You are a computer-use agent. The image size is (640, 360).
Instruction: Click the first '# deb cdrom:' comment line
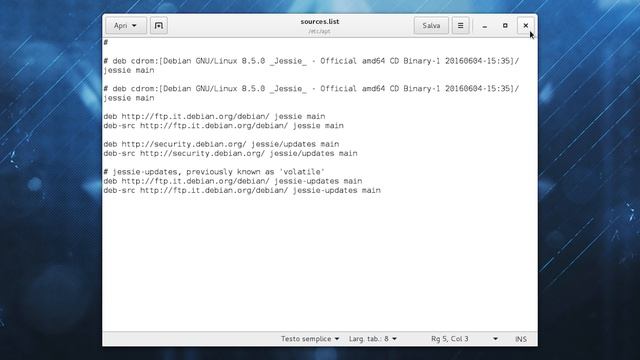pos(311,65)
